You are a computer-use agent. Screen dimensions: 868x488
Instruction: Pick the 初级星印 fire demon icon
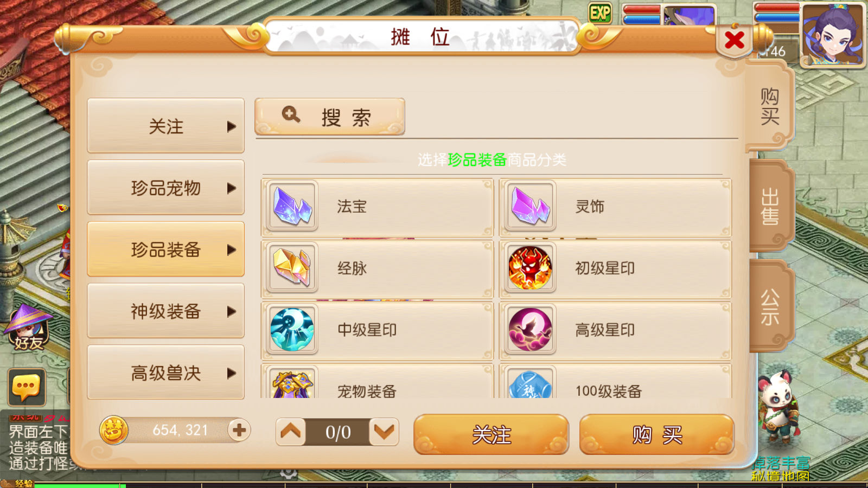(530, 268)
